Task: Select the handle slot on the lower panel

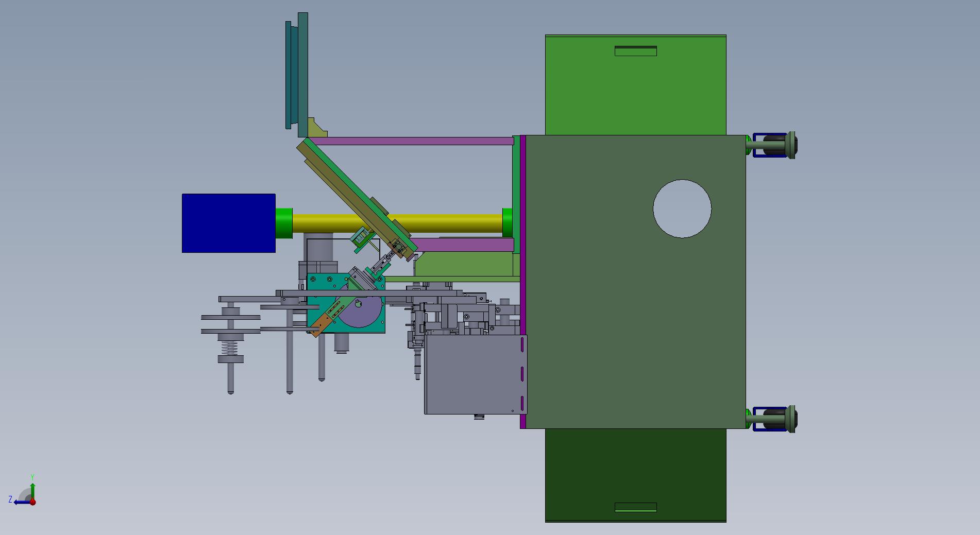Action: point(635,507)
